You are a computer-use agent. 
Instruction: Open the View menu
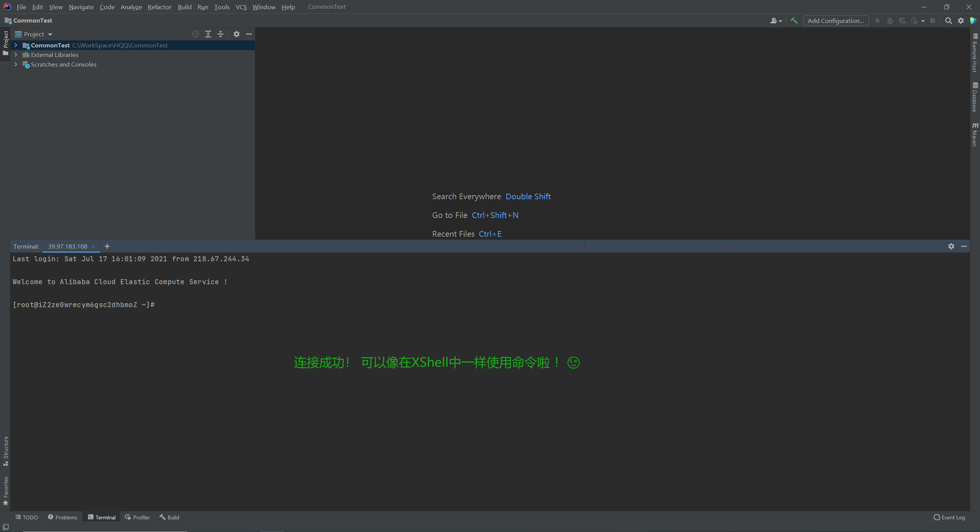point(56,7)
